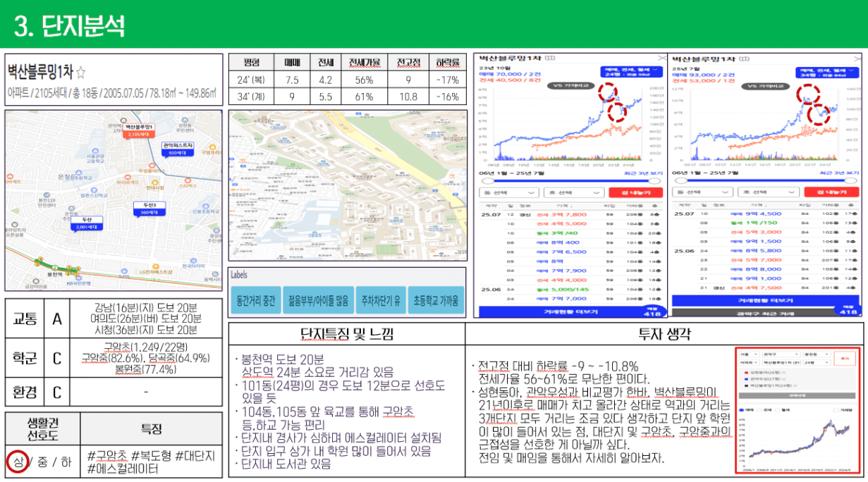
Task: Open the 동 선택 dropdown in left panel
Action: point(510,192)
